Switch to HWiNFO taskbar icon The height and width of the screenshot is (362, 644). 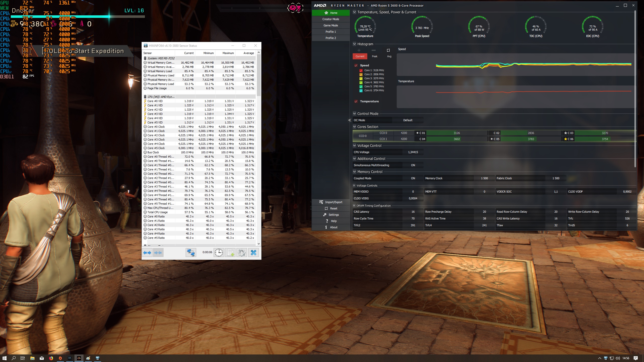click(98, 358)
